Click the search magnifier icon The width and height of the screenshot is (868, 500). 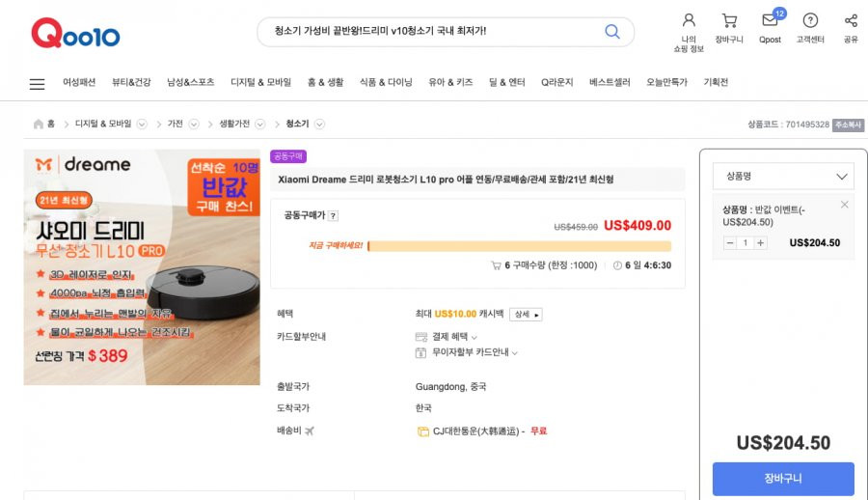[611, 31]
